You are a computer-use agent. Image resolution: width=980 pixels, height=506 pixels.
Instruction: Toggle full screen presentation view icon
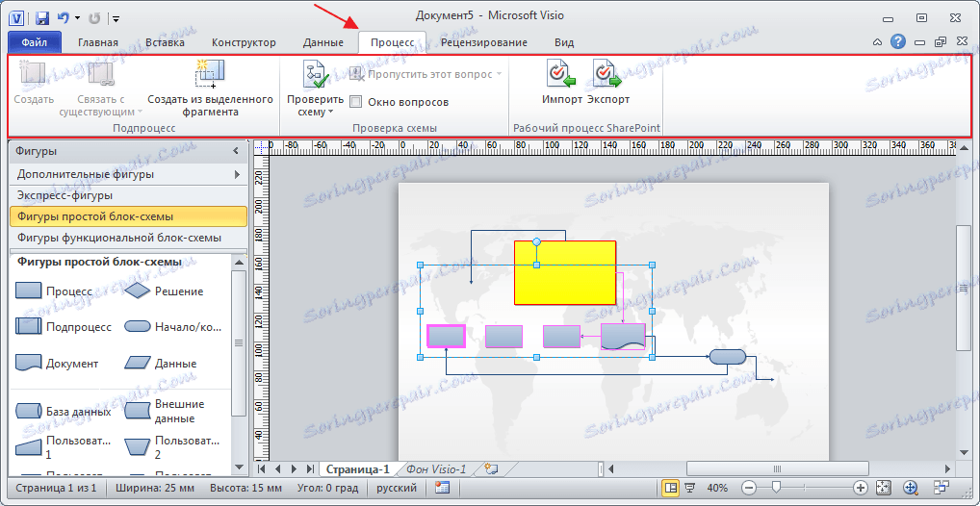coord(689,488)
